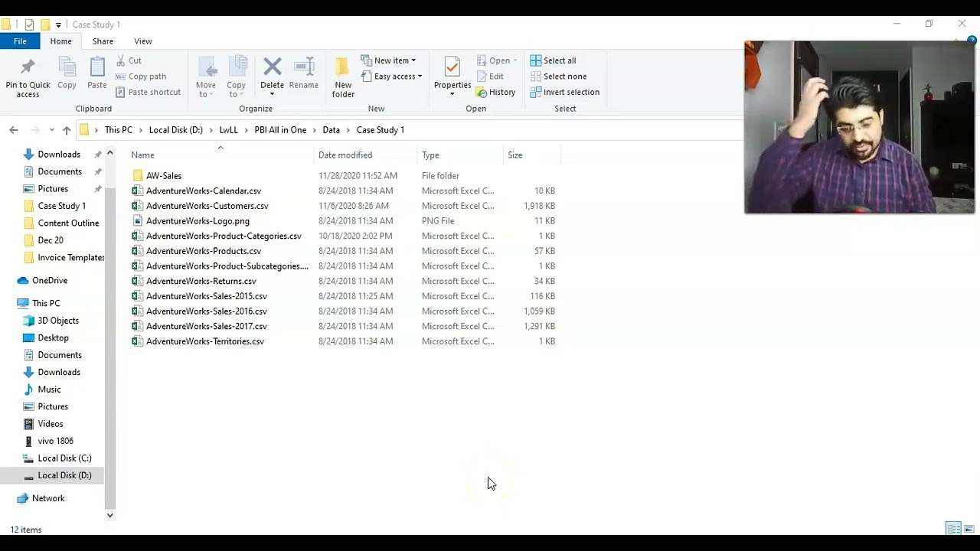Click the Paste ribbon icon
This screenshot has height=551, width=980.
[x=97, y=73]
